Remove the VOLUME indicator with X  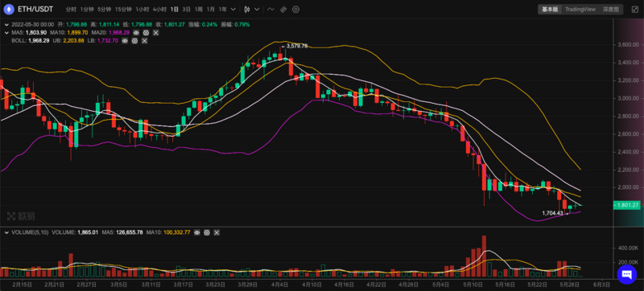click(217, 232)
